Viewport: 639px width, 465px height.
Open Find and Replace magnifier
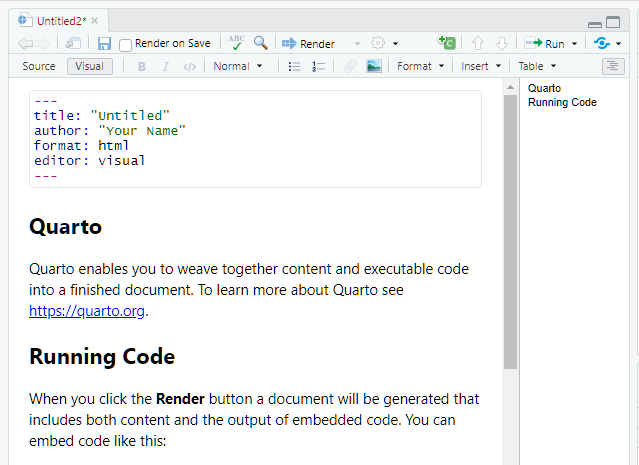tap(261, 43)
